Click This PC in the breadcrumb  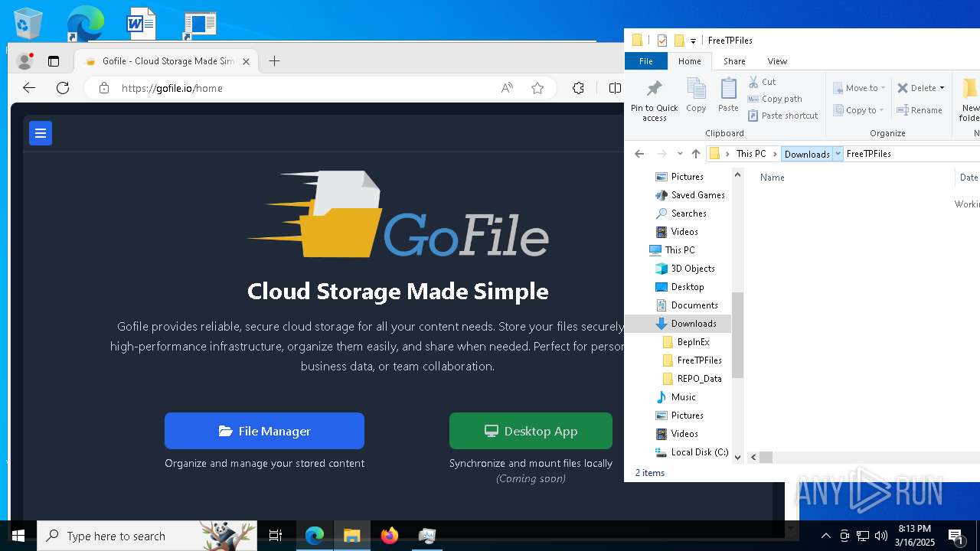pos(750,154)
